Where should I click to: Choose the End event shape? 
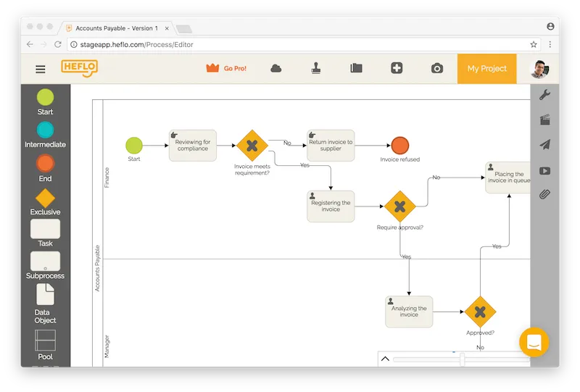[x=45, y=163]
